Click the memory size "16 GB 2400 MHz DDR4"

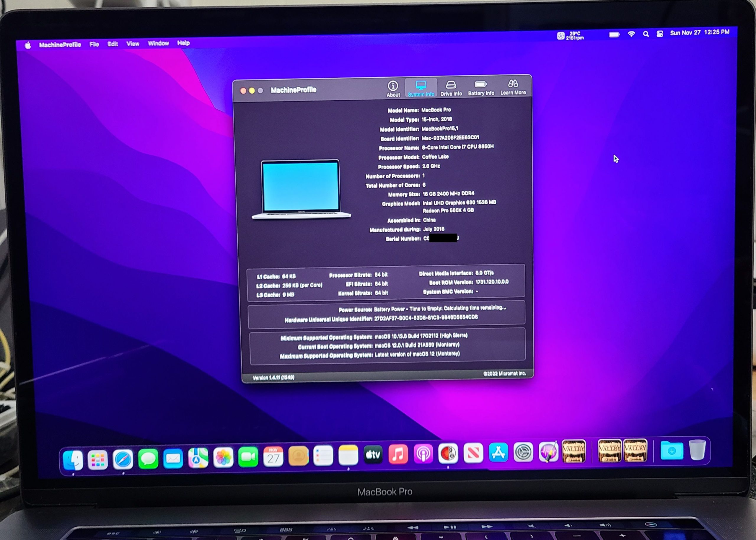(x=448, y=193)
